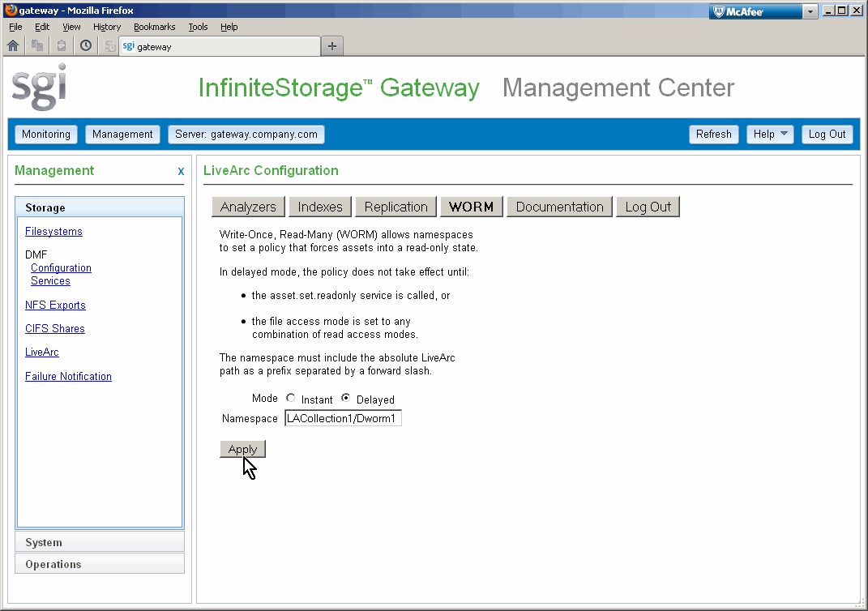Viewport: 868px width, 611px height.
Task: Click the clipboard paste toolbar icon
Action: coord(62,46)
